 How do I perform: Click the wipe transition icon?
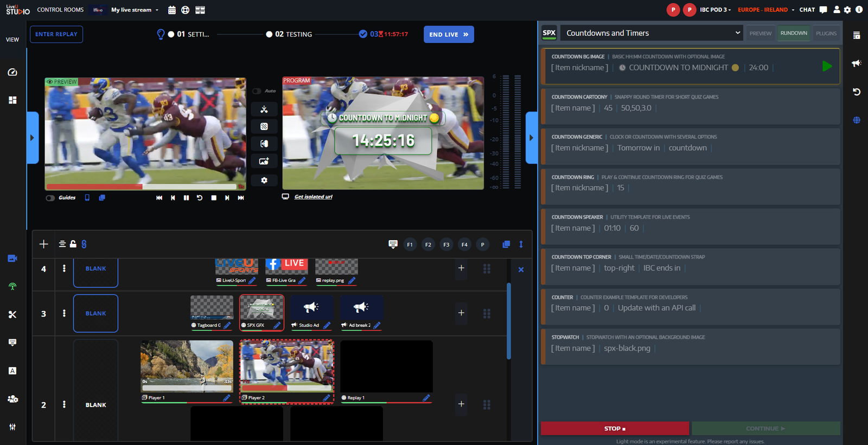(264, 144)
